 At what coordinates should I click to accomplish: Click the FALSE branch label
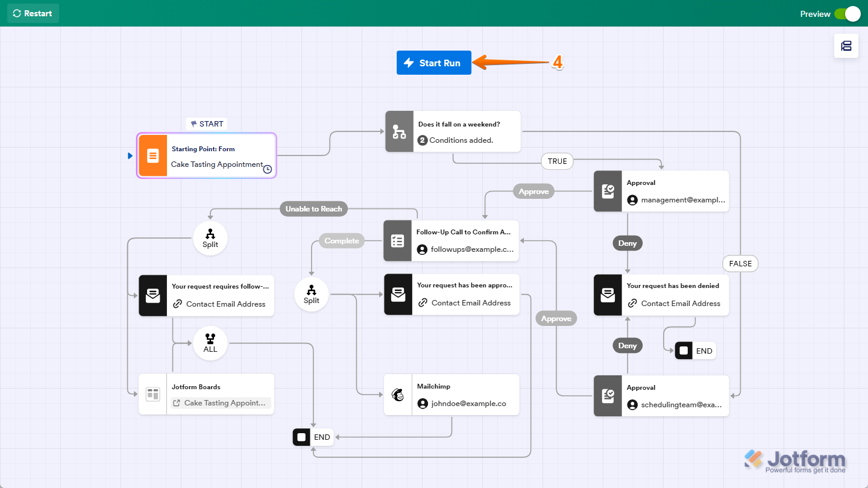[x=740, y=263]
